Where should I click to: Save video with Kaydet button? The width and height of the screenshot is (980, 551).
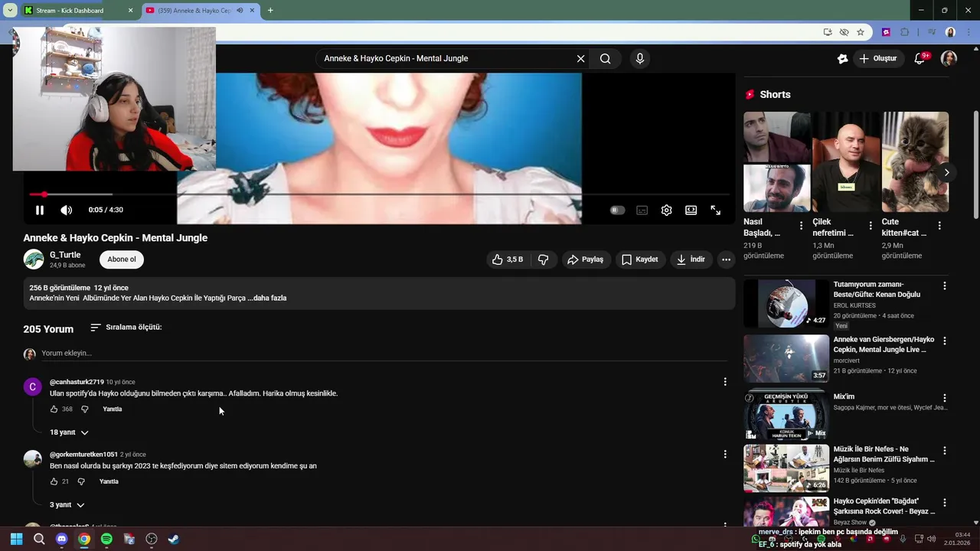(x=640, y=259)
